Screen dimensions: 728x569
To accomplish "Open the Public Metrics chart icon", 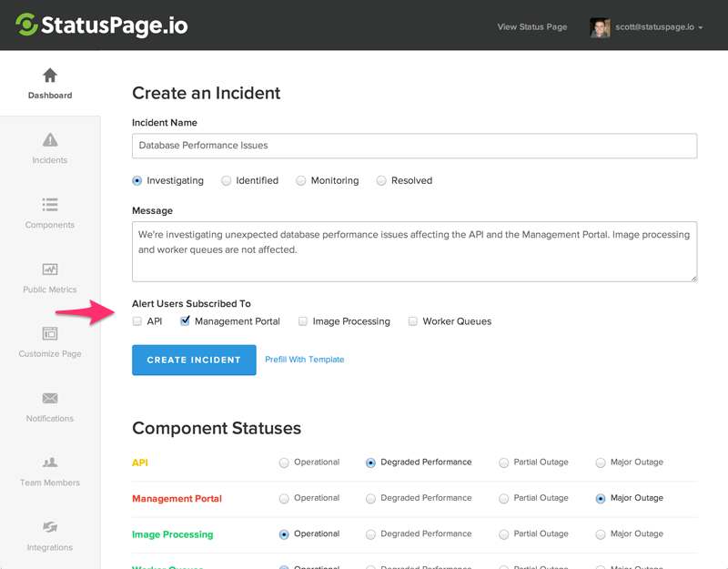I will click(50, 269).
